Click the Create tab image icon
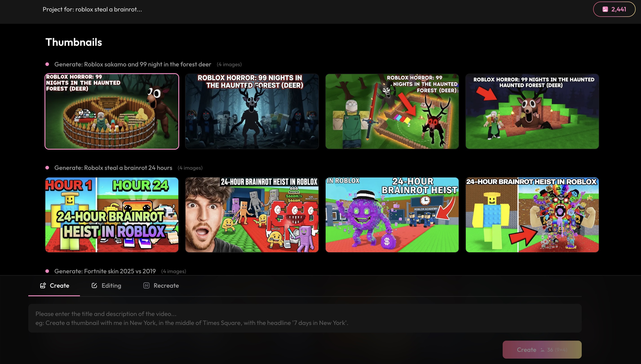The height and width of the screenshot is (364, 641). tap(43, 285)
